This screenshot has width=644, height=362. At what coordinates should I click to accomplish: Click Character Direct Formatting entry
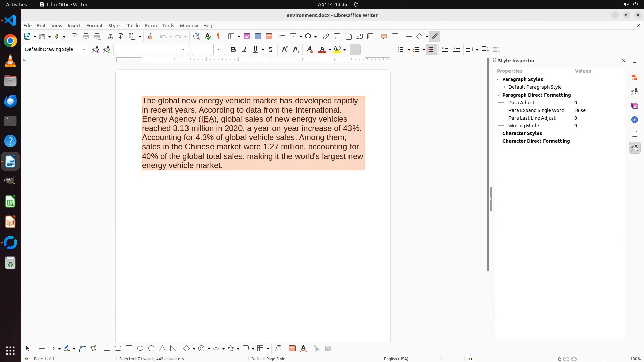tap(536, 141)
